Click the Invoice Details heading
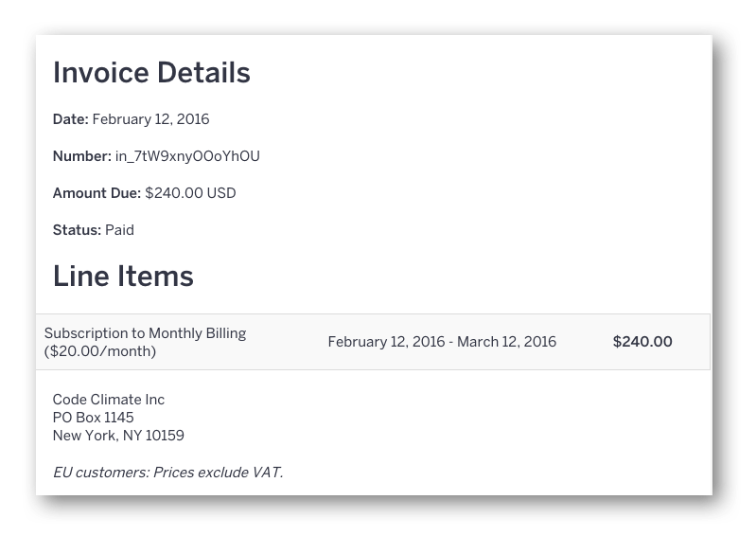This screenshot has width=756, height=536. (x=151, y=73)
